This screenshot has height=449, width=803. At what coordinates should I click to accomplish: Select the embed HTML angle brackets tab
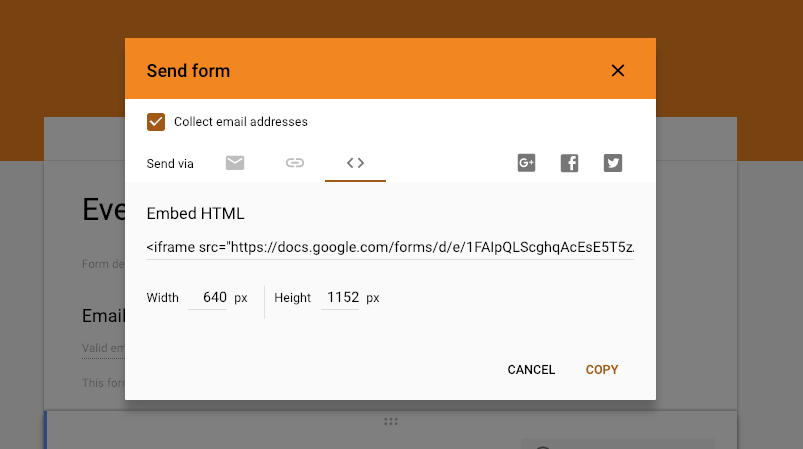click(x=355, y=163)
